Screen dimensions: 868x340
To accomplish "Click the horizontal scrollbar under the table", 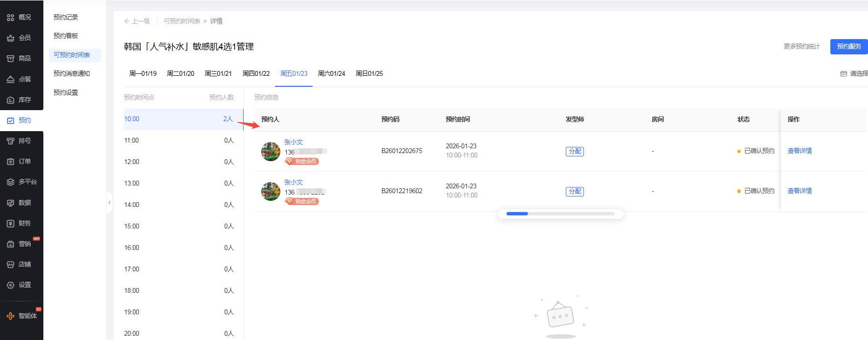I will coord(561,214).
